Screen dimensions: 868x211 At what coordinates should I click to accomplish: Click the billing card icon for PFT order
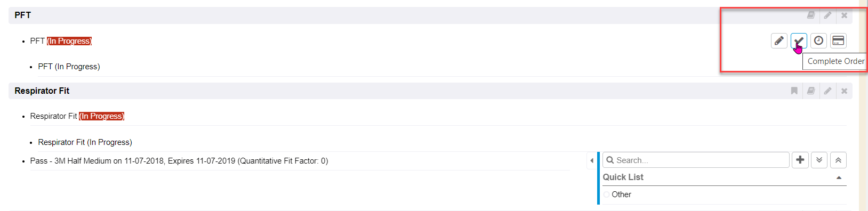point(838,40)
